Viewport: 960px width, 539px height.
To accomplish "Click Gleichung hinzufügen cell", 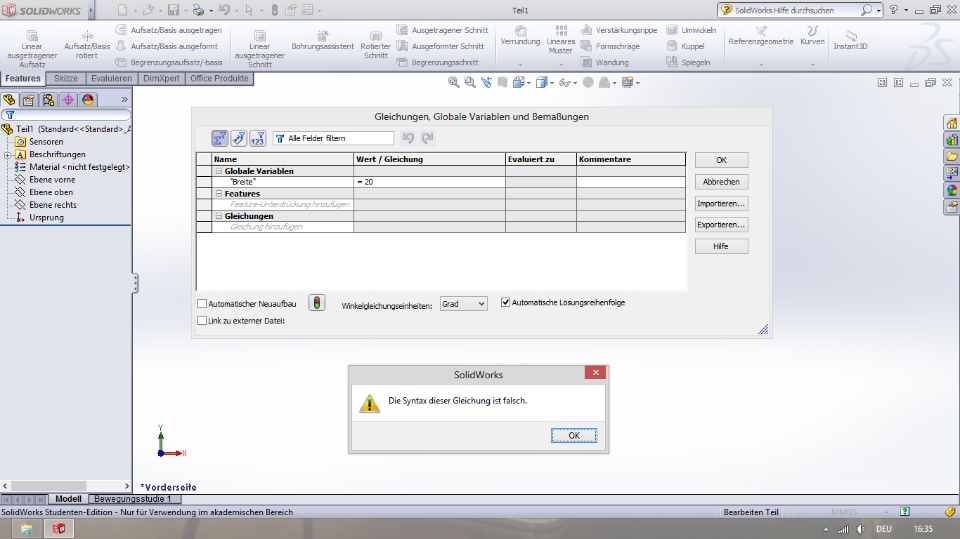I will coord(282,227).
